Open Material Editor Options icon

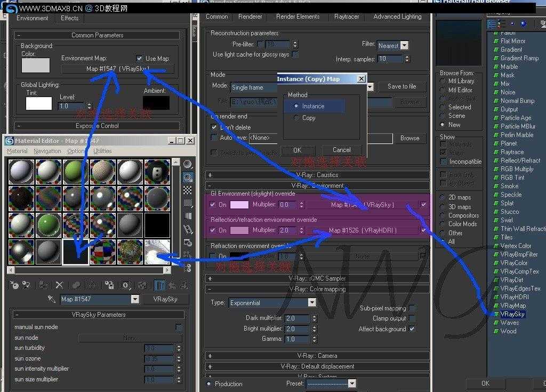(x=188, y=242)
